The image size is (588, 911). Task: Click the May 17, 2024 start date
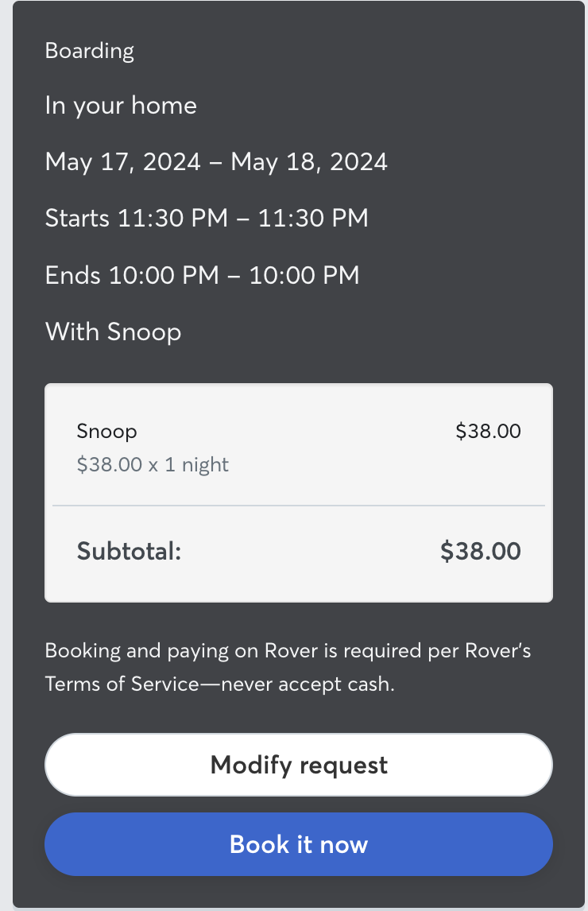[x=123, y=162]
